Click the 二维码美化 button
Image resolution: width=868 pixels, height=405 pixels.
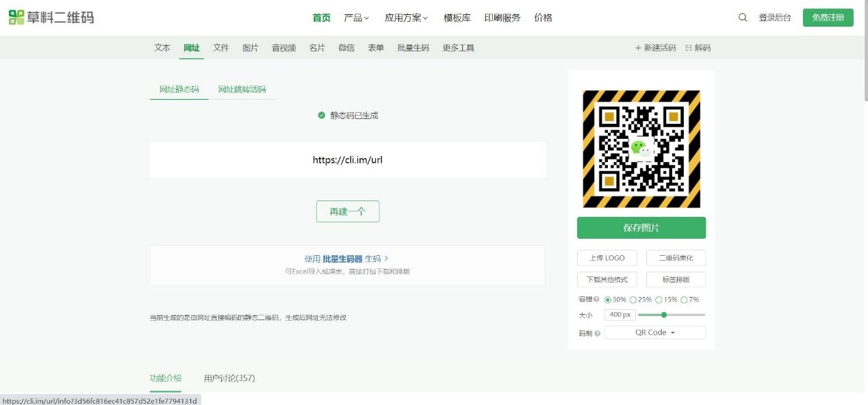pos(676,258)
